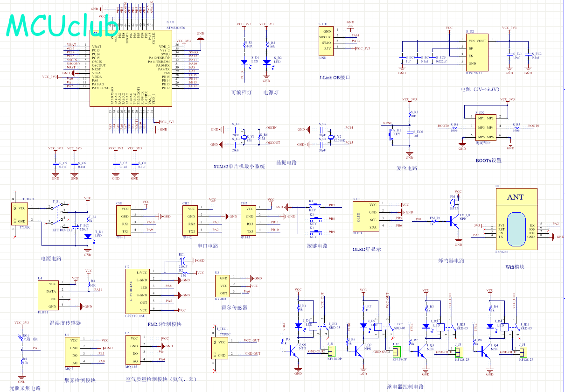The height and width of the screenshot is (392, 565).
Task: Click the 'Wifi模块' title text
Action: tap(515, 267)
